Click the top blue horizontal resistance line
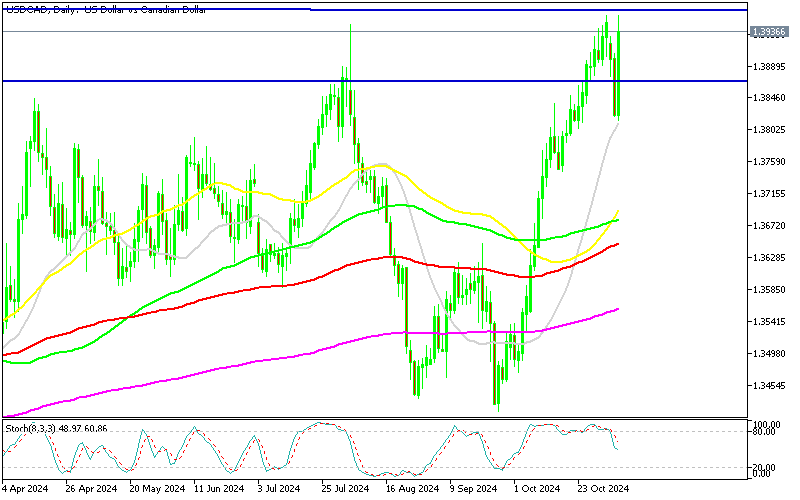 click(x=500, y=10)
